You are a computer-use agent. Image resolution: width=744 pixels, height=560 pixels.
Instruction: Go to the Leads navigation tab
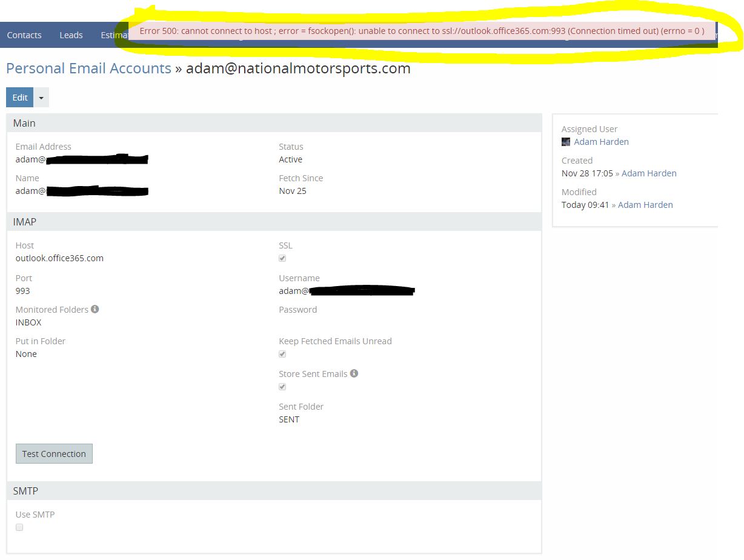click(71, 35)
